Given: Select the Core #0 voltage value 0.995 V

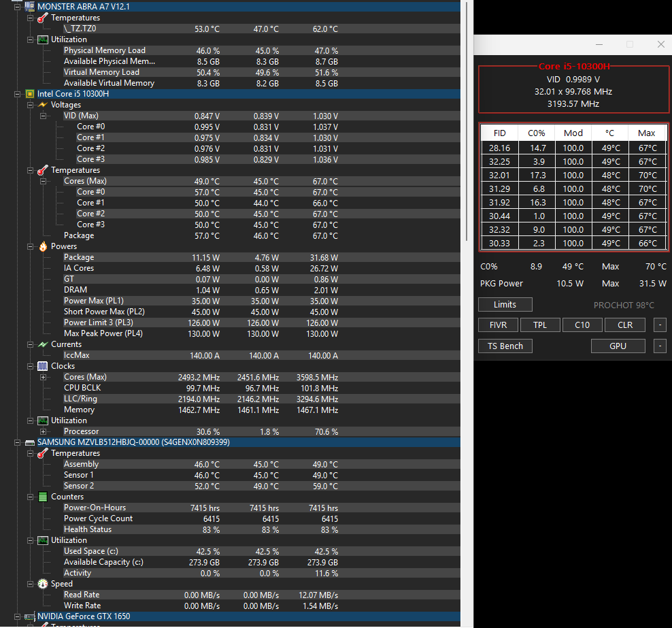Looking at the screenshot, I should [x=207, y=127].
